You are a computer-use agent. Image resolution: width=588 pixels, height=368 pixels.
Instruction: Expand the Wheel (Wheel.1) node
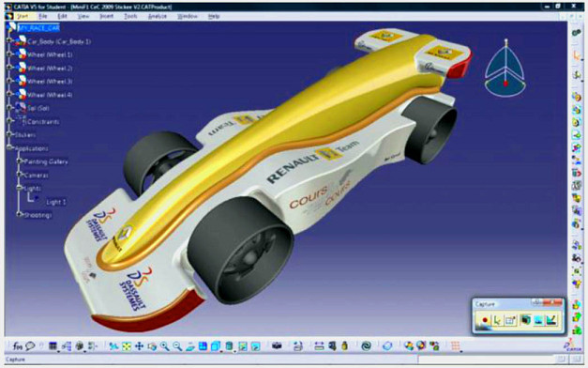pyautogui.click(x=9, y=54)
